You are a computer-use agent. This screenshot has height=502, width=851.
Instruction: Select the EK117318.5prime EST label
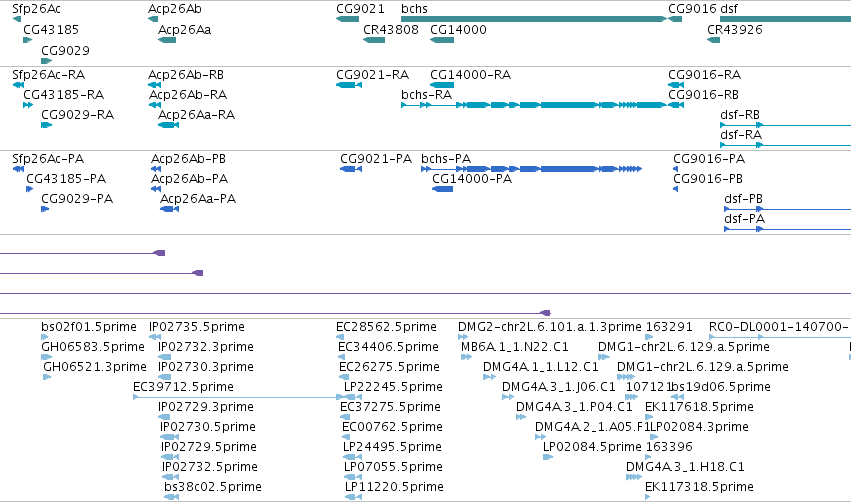click(x=699, y=487)
